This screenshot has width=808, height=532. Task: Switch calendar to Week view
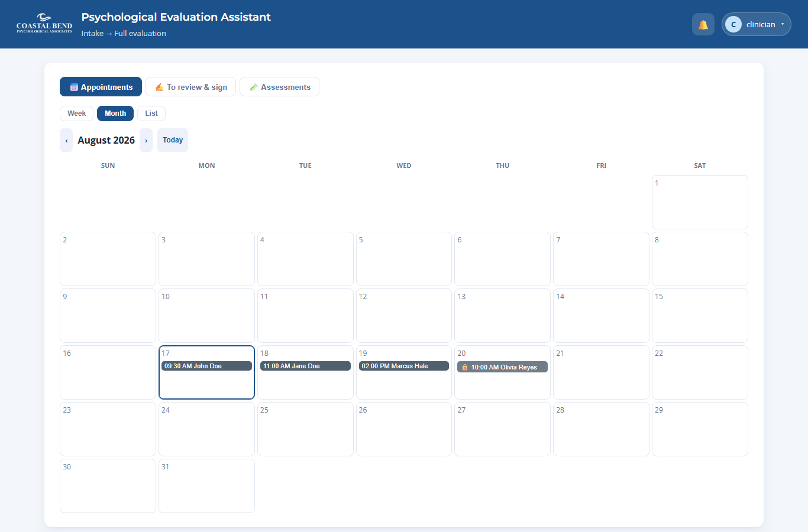tap(76, 113)
